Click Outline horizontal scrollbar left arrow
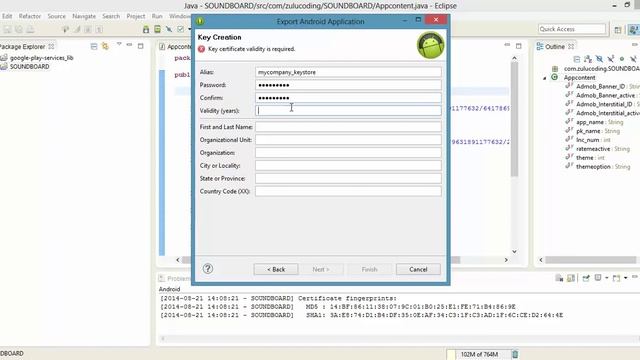Image resolution: width=640 pixels, height=360 pixels. 541,260
